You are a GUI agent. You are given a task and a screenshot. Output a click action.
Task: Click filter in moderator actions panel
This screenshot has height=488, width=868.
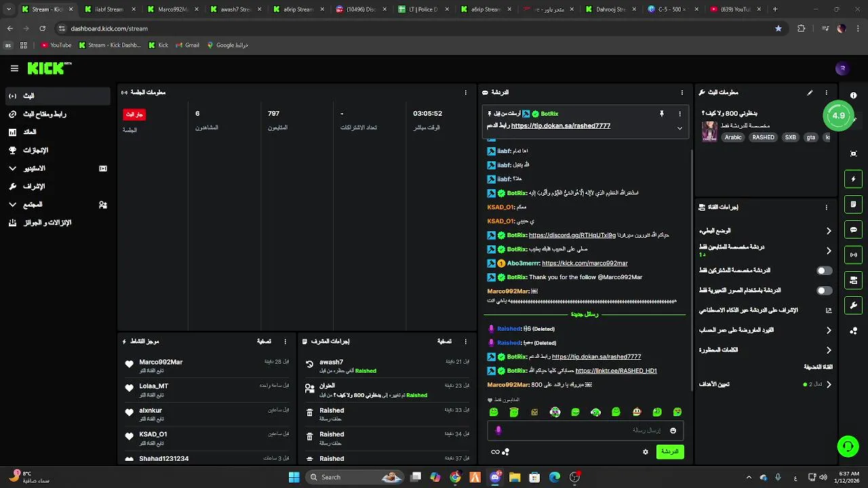444,342
